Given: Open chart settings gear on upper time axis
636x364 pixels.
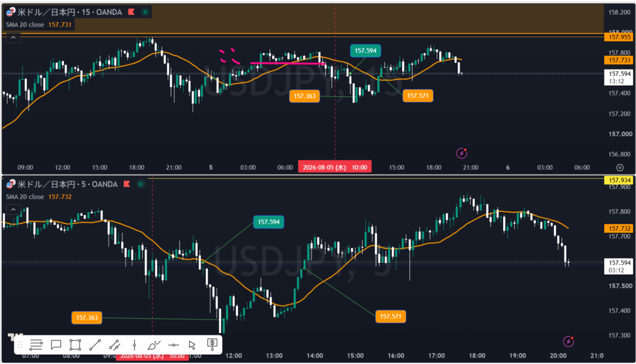Looking at the screenshot, I should (x=620, y=167).
